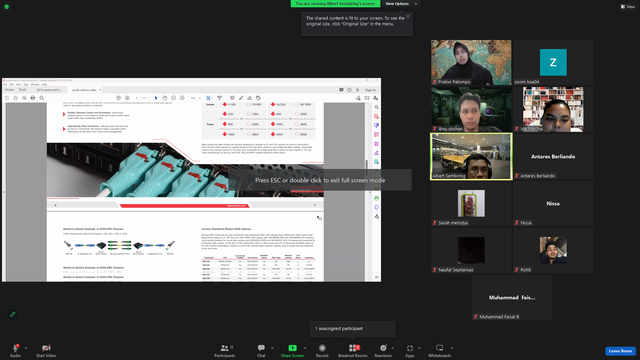Expand the Apps options arrow

click(419, 348)
